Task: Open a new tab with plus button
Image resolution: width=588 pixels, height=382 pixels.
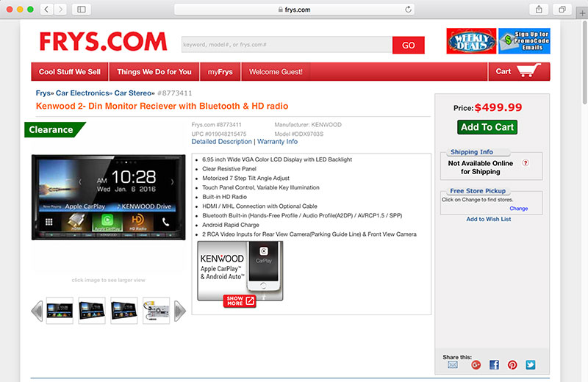Action: coord(582,13)
